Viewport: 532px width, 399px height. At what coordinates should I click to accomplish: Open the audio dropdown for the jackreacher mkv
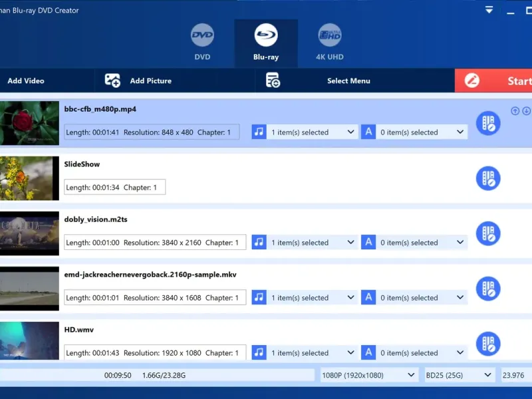pyautogui.click(x=313, y=297)
